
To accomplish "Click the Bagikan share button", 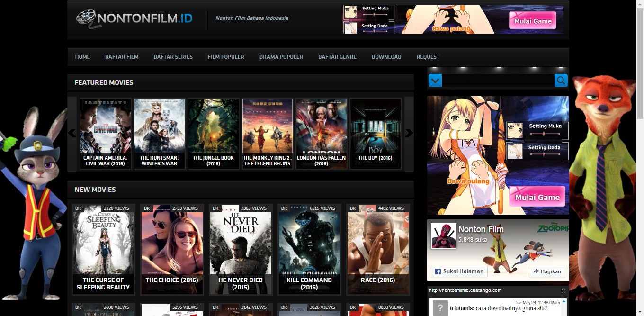I will [547, 271].
